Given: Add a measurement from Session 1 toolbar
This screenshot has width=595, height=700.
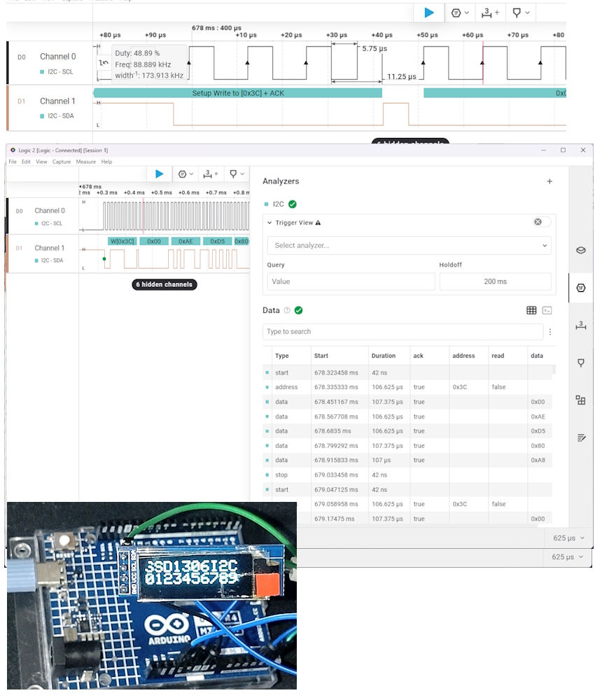Looking at the screenshot, I should (x=210, y=174).
